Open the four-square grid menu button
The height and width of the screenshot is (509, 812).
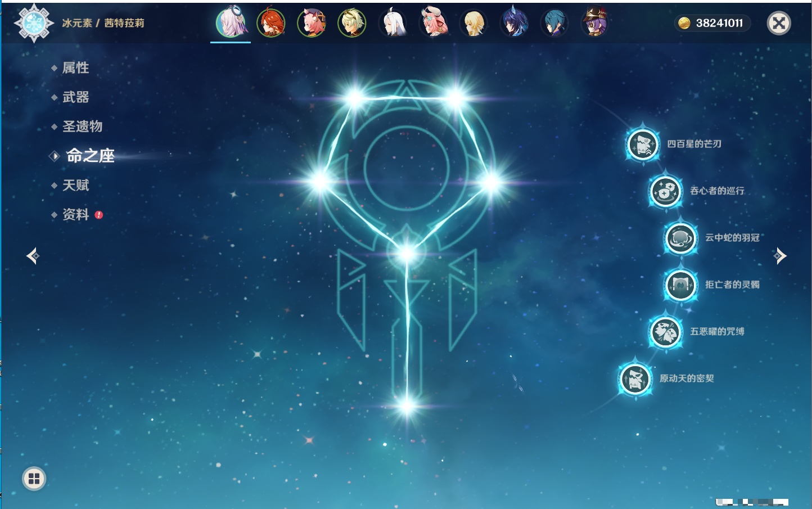click(34, 479)
